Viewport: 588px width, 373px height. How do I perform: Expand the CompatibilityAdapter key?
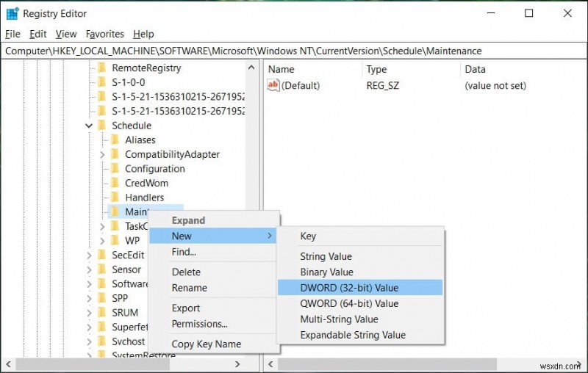102,154
